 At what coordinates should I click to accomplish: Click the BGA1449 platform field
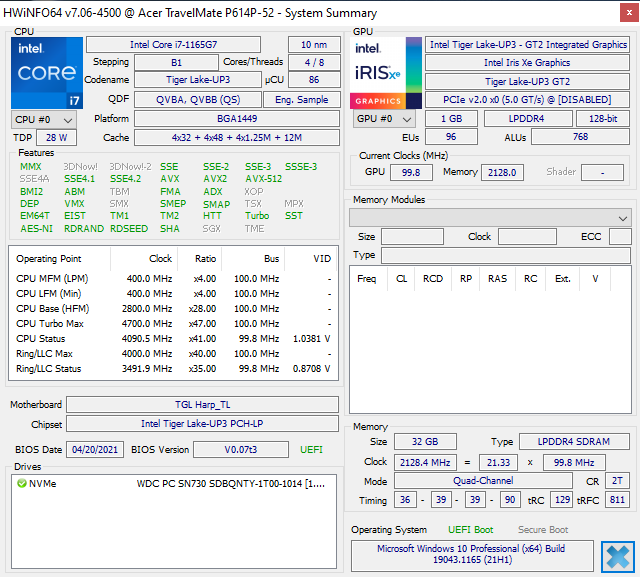[x=237, y=119]
